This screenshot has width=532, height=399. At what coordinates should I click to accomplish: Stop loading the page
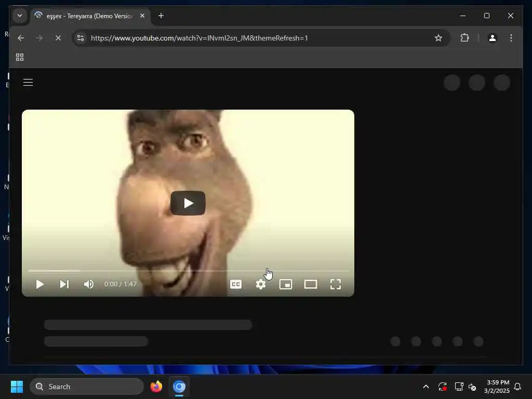coord(58,38)
